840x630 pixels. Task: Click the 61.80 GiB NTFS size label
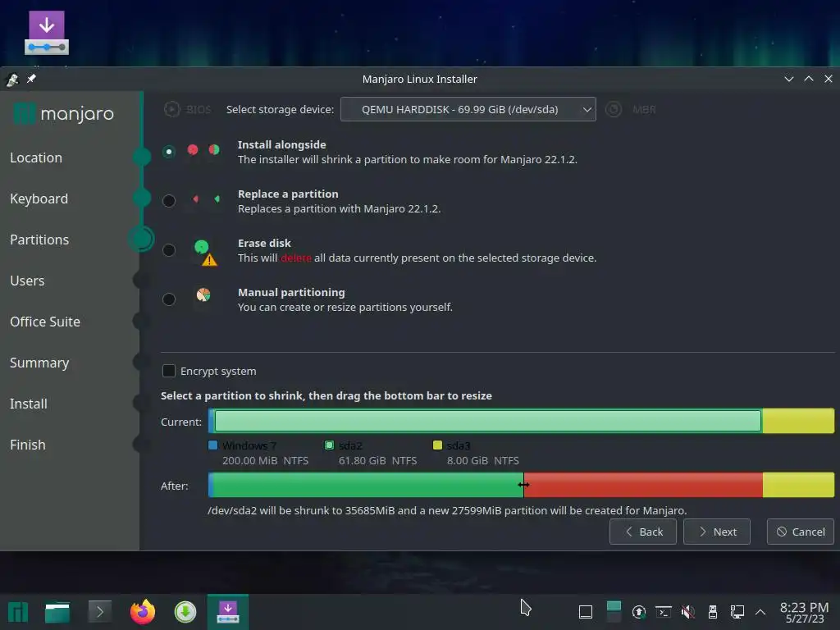click(x=377, y=461)
